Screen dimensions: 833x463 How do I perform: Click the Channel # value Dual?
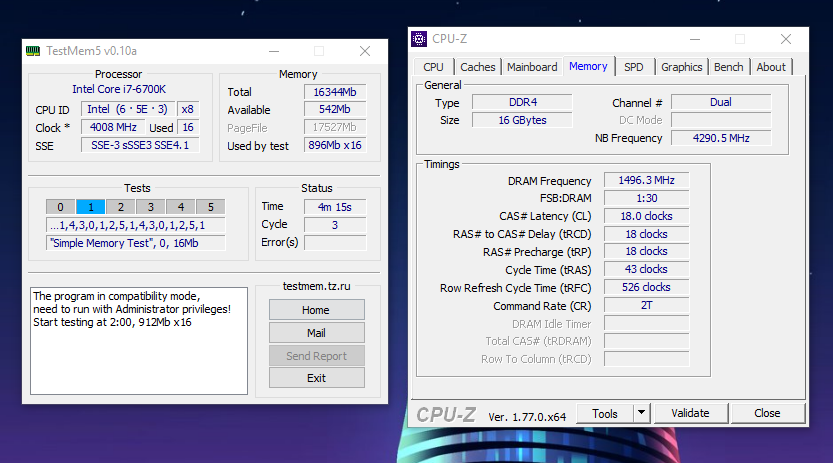click(721, 102)
